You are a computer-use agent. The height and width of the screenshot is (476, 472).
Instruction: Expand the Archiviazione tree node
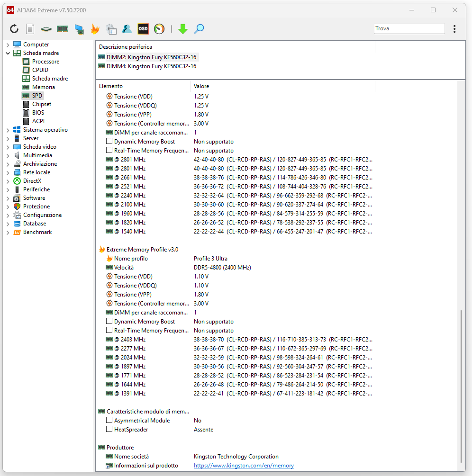point(8,164)
